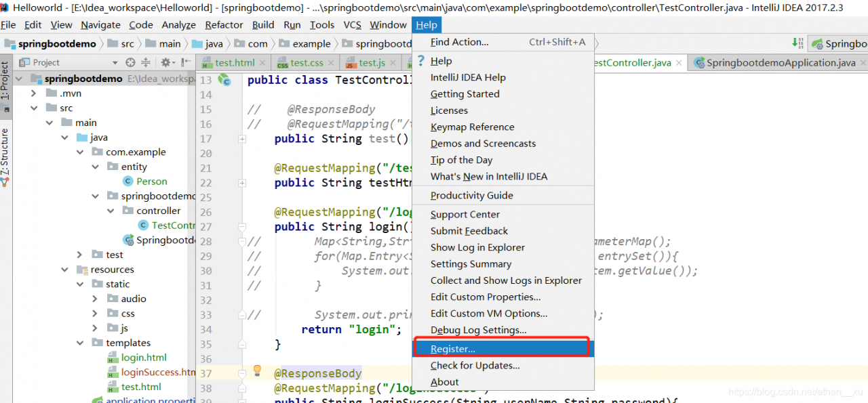Select Edit Custom VM Options...
The image size is (868, 403).
503,314
